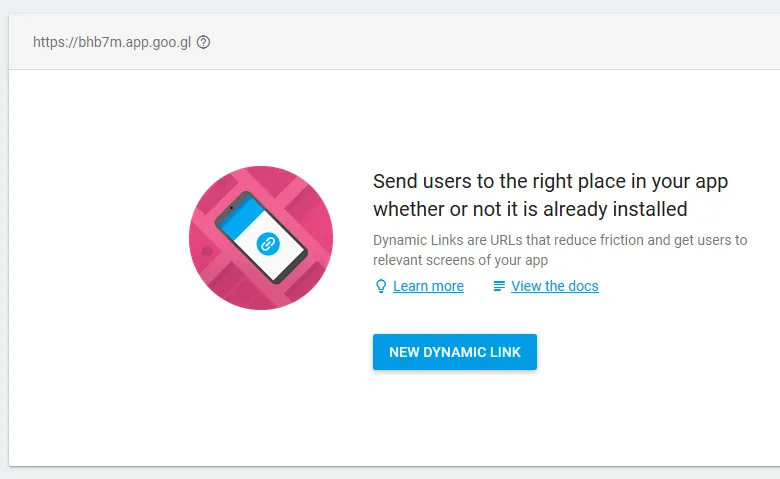Click the 'Dynamic Links are URLs' description sentence
Viewport: 780px width, 479px height.
click(x=560, y=240)
